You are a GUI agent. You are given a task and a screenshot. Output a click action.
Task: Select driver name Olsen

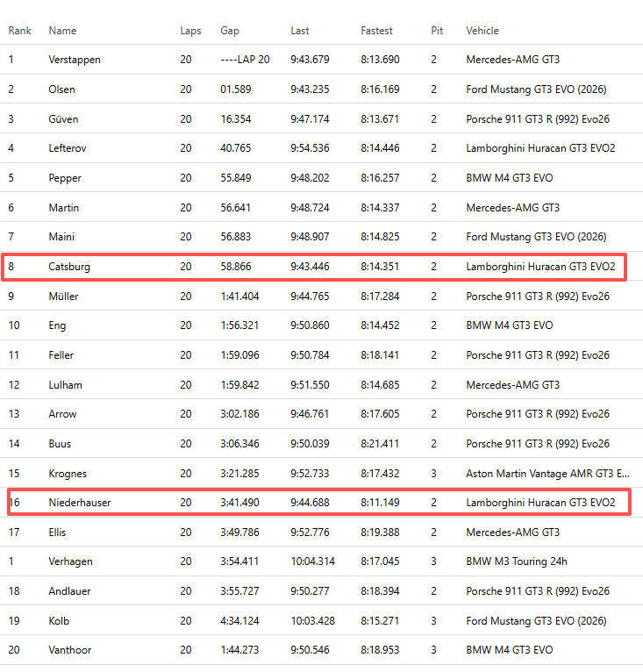pyautogui.click(x=61, y=89)
